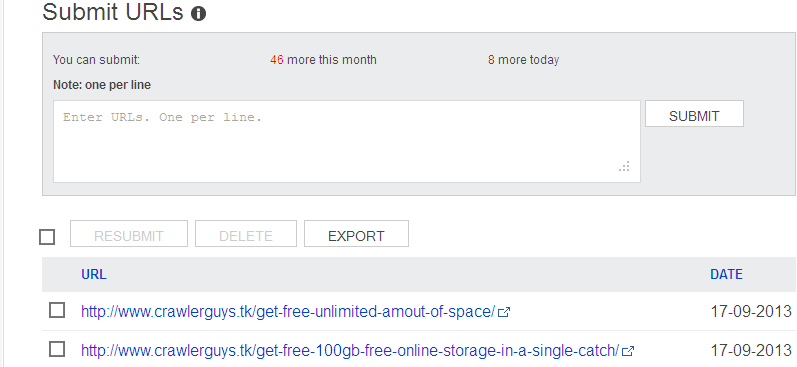Check the box for get-free-unlimited-amout-of-space URL
797x367 pixels.
(57, 310)
